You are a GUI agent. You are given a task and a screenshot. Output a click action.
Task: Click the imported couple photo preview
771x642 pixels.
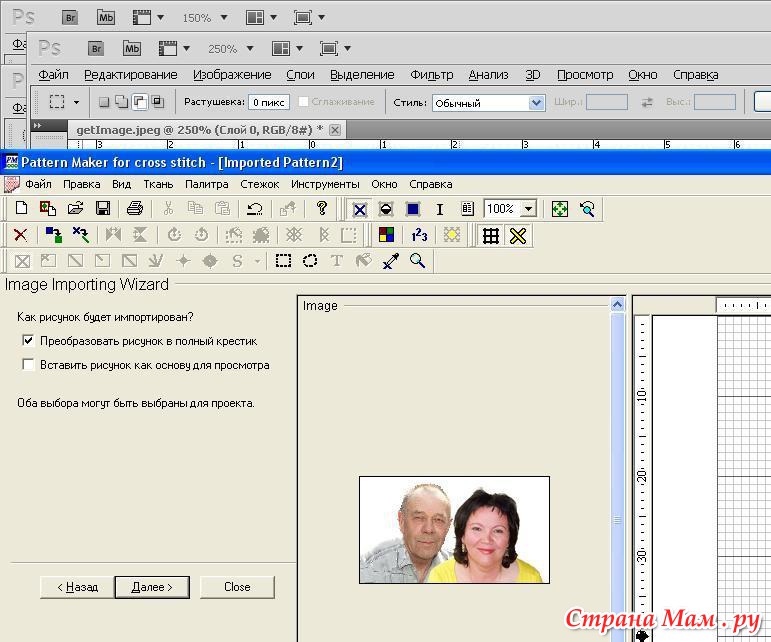coord(454,529)
